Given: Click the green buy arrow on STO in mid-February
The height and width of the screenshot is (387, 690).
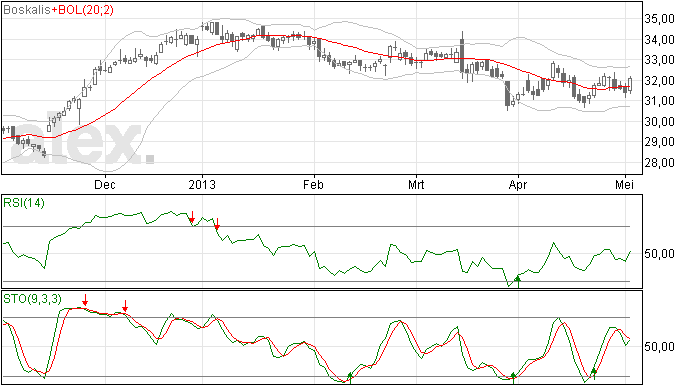Looking at the screenshot, I should 350,378.
